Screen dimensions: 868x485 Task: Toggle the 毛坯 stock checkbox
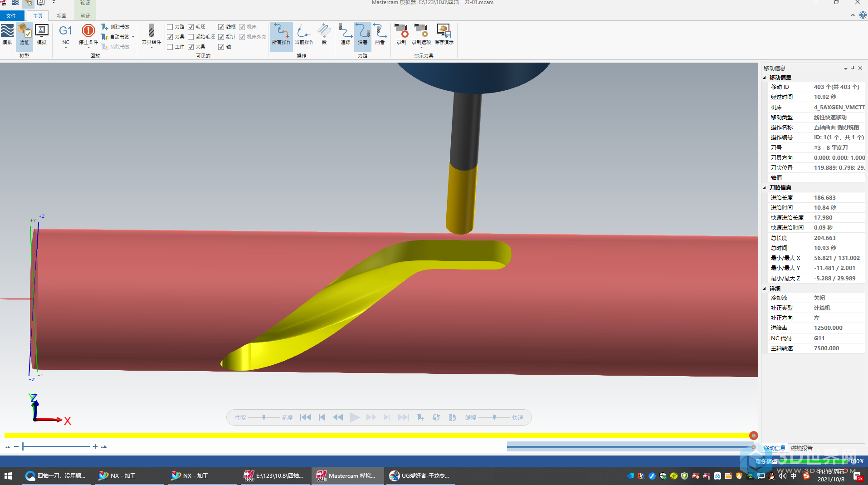point(191,27)
